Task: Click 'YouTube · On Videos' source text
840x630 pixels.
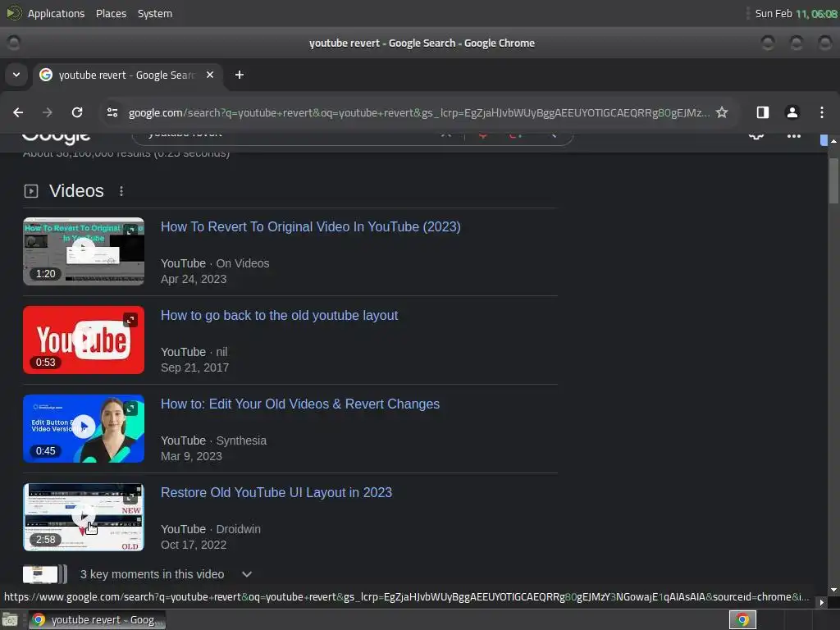Action: point(215,263)
